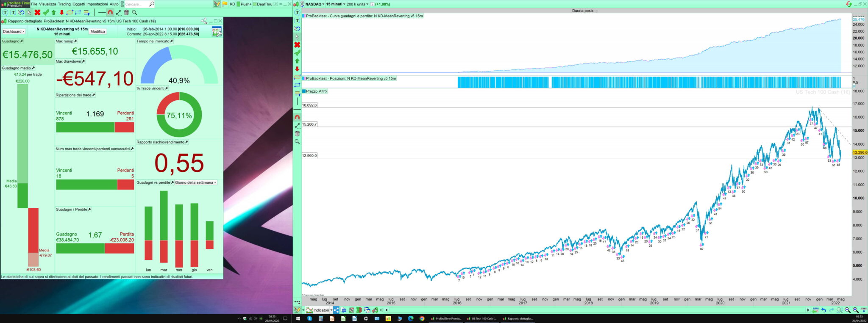The height and width of the screenshot is (323, 868).
Task: Click the Modifica button
Action: [97, 31]
